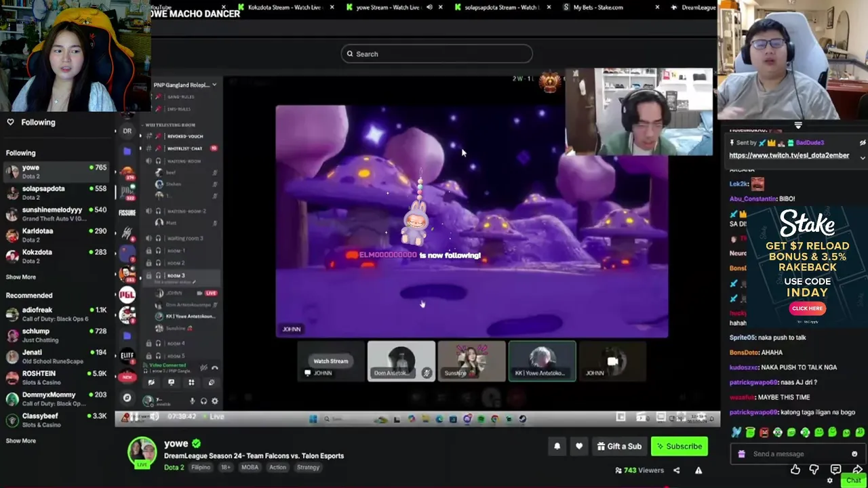Open the DreamLeague browser tab

click(693, 7)
